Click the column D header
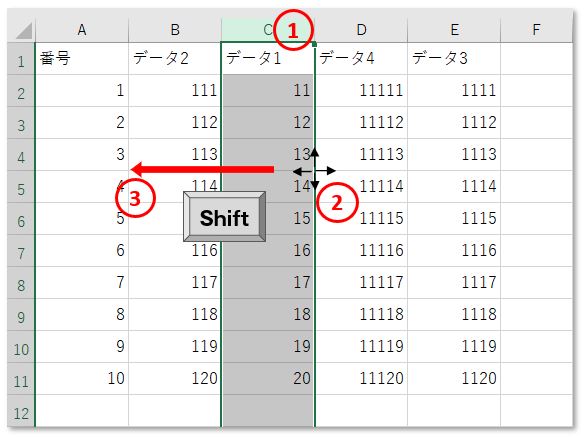Viewport: 585px width, 439px height. [361, 30]
